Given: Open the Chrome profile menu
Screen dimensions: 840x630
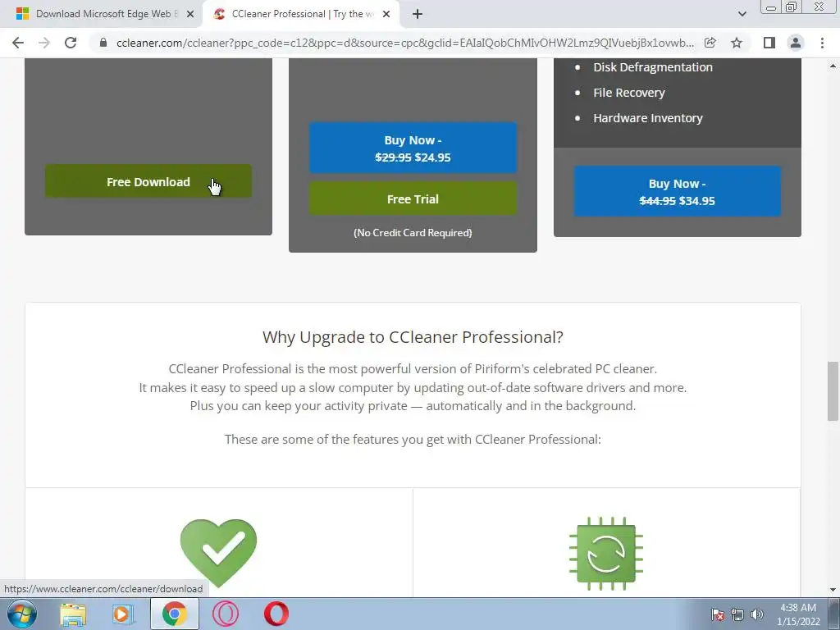Looking at the screenshot, I should (796, 43).
